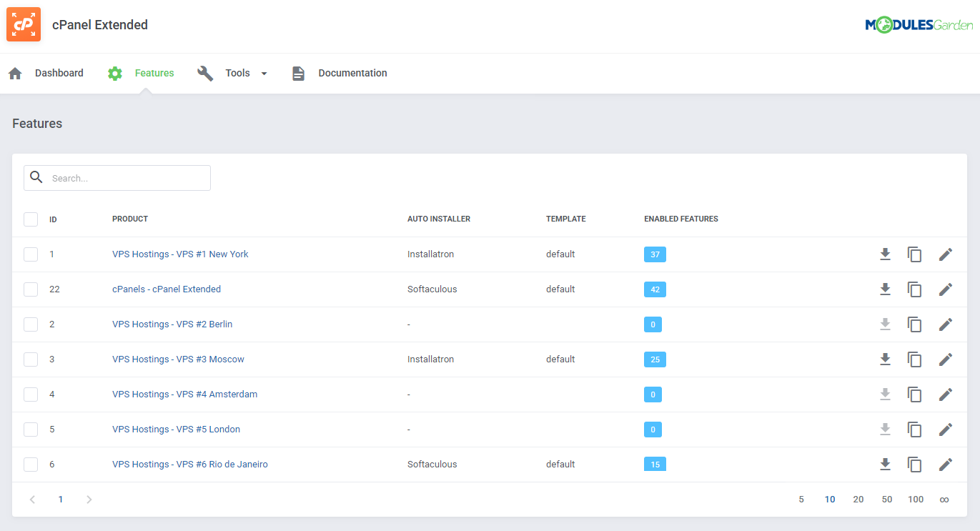Copy configuration of VPS #5 London

click(914, 429)
